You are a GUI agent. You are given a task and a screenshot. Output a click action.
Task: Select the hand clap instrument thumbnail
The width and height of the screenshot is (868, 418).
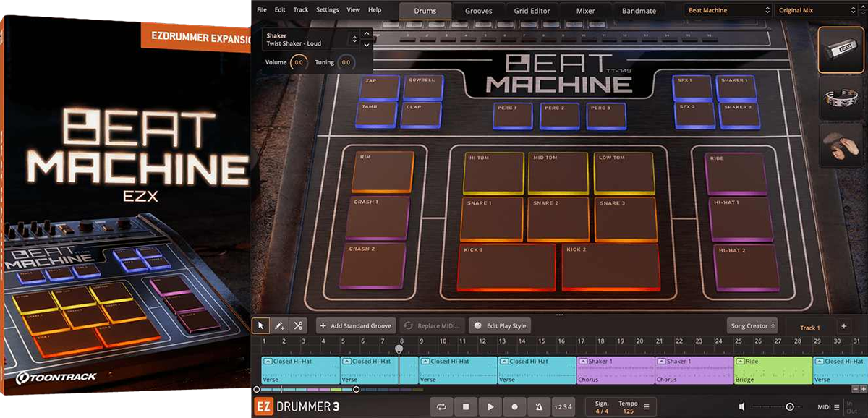(x=841, y=146)
